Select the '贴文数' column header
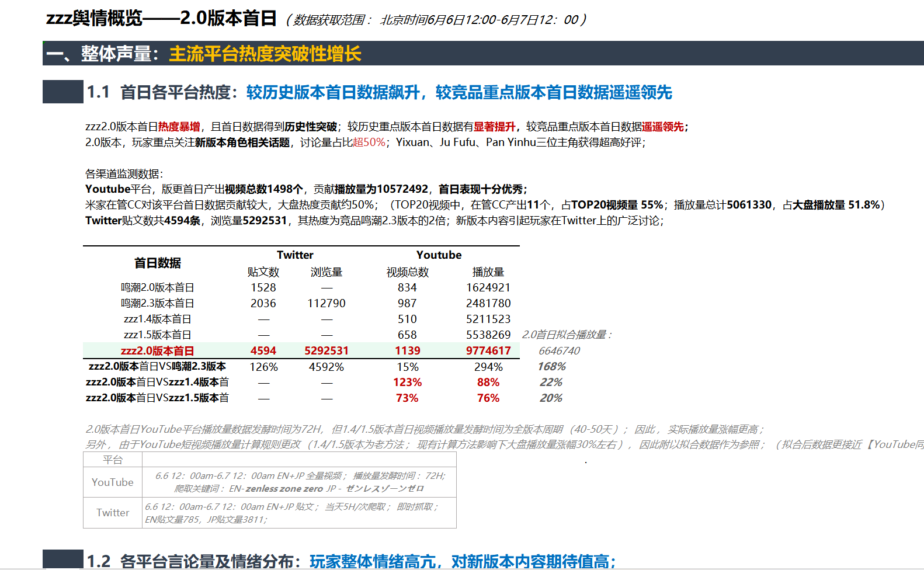Screen dimensions: 924x570 (263, 272)
